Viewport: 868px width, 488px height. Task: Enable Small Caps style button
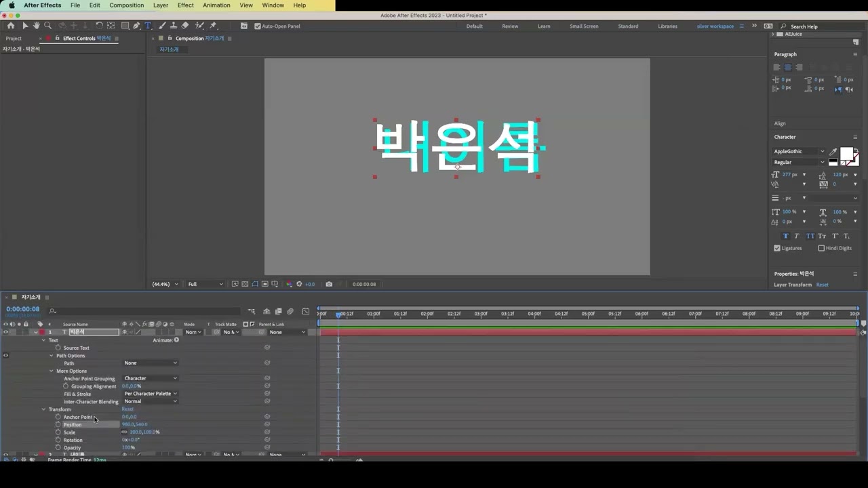822,236
